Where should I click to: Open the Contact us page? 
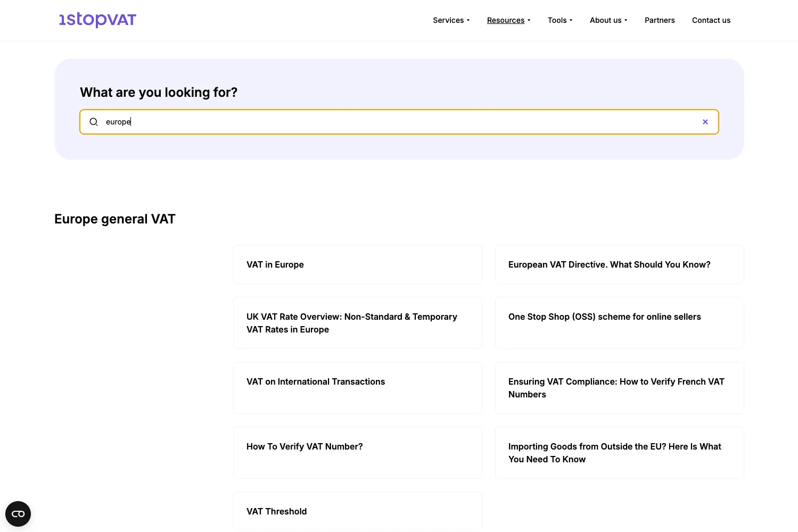(x=711, y=20)
